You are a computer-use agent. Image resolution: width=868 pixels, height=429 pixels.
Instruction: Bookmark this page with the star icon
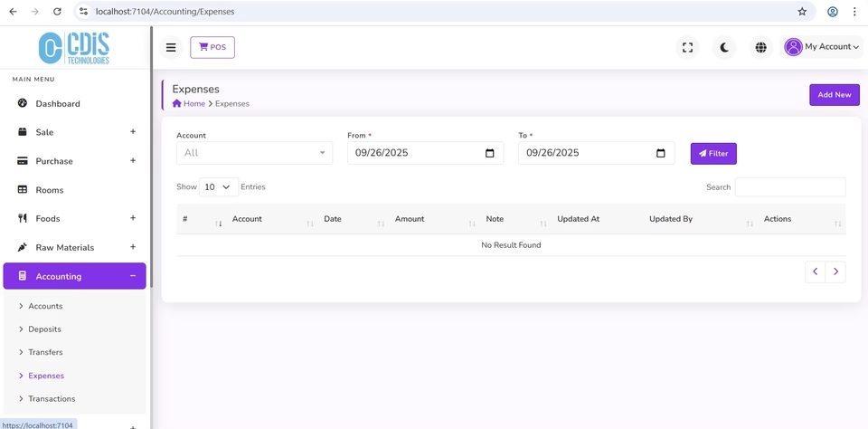(x=802, y=12)
